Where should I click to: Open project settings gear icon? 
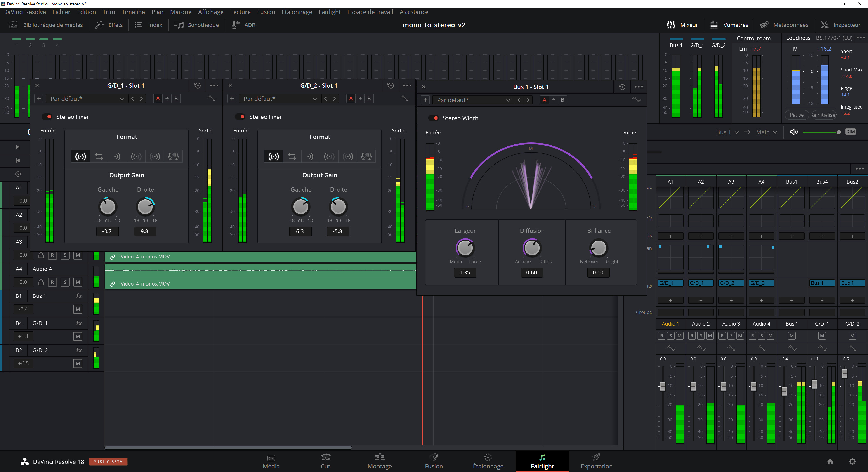pyautogui.click(x=852, y=462)
